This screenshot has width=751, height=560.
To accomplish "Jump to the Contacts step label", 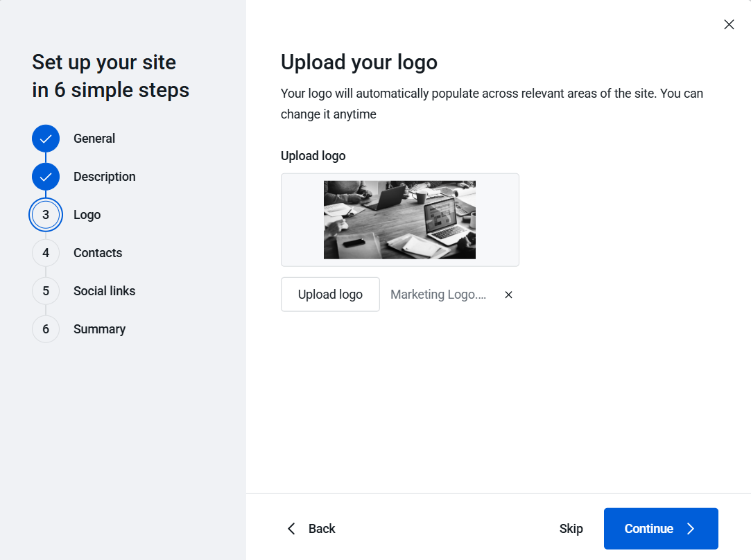I will pyautogui.click(x=98, y=253).
